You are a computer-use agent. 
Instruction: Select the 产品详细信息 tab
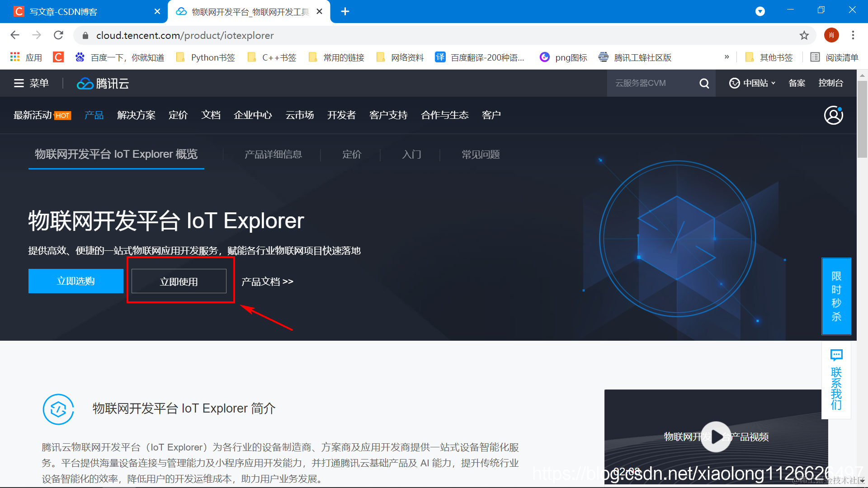(x=273, y=155)
